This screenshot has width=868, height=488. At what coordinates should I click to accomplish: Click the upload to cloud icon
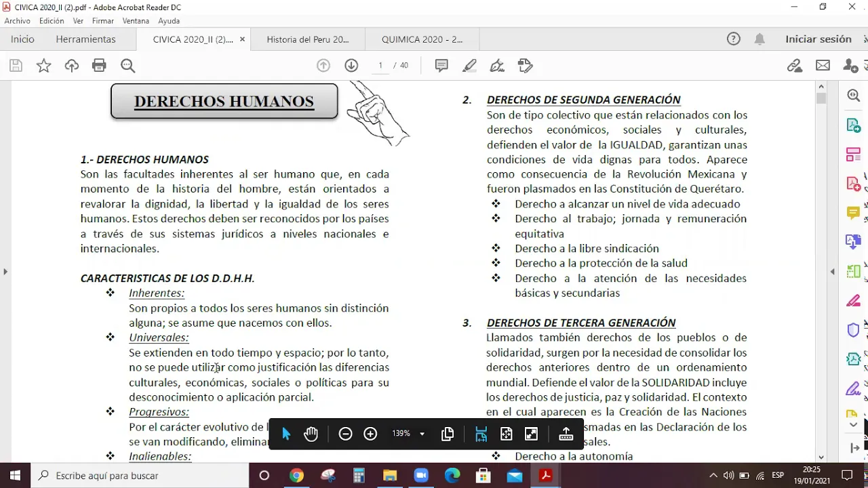(72, 66)
